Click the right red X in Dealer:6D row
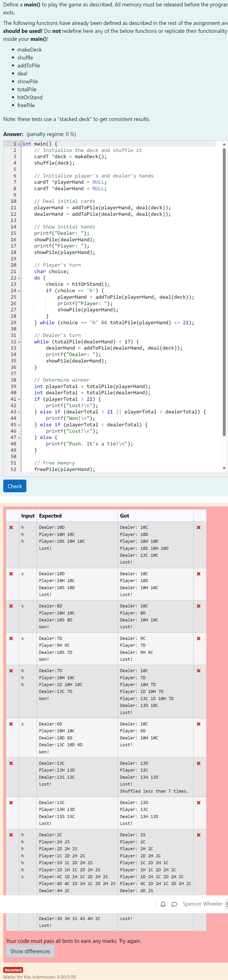 (x=198, y=724)
